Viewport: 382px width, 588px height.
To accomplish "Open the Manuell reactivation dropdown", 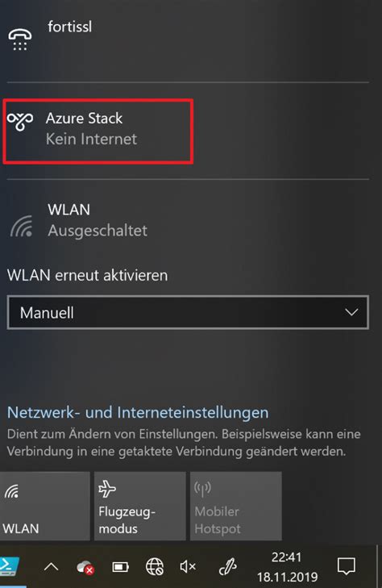I will click(x=188, y=312).
